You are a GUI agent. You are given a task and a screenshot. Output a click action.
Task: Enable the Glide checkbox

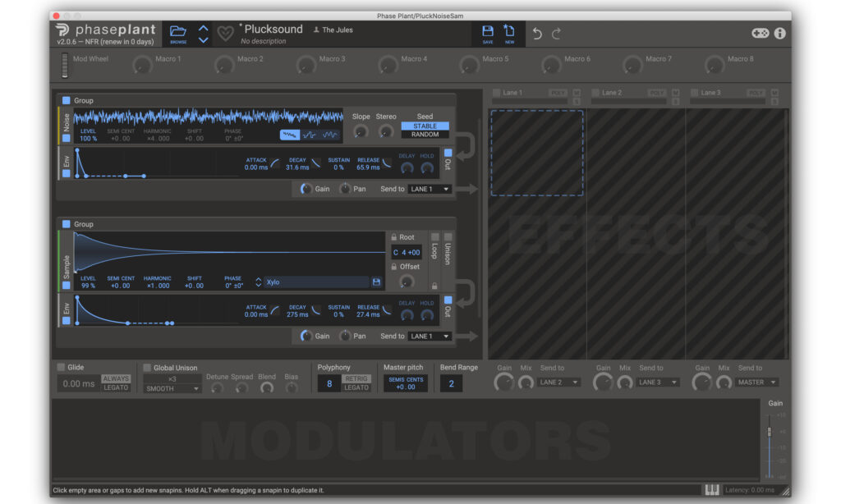61,367
